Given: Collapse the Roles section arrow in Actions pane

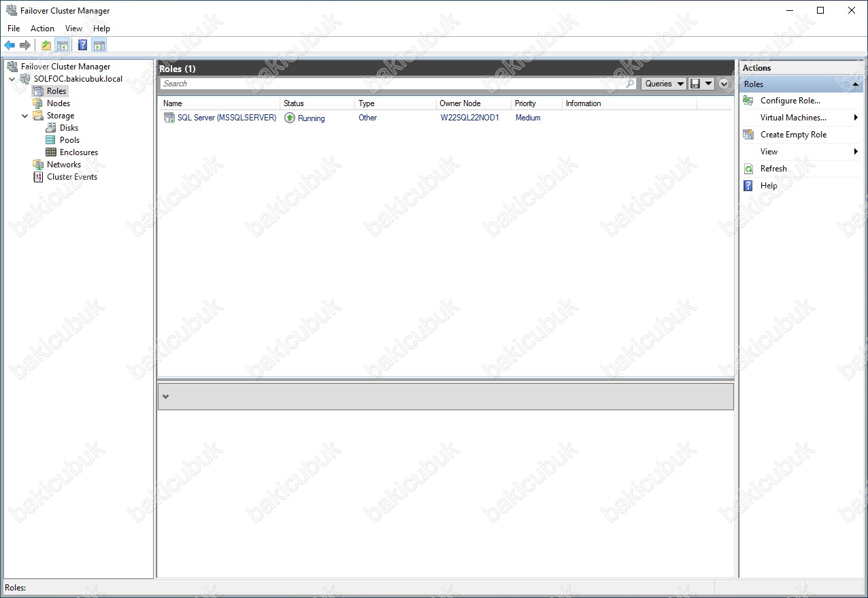Looking at the screenshot, I should (855, 84).
